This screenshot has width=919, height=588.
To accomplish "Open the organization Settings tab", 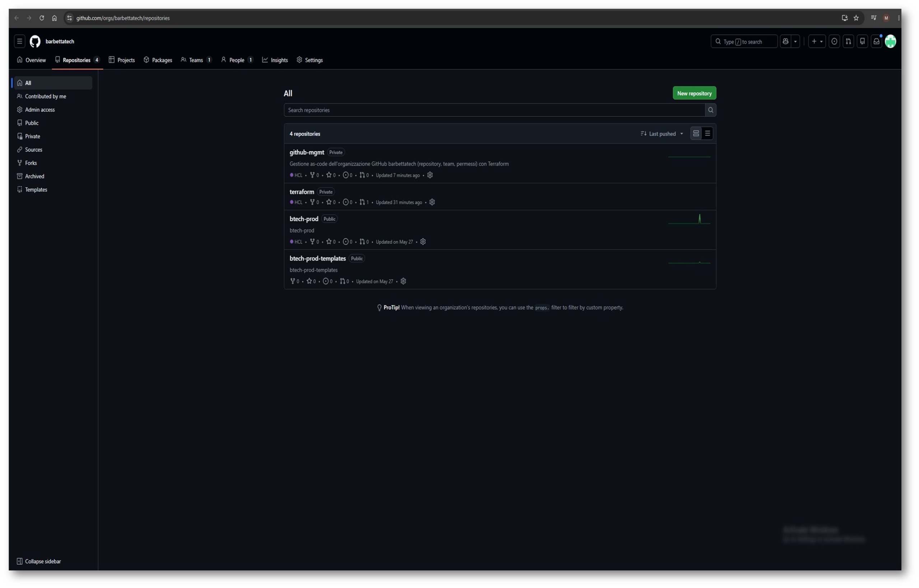I will (x=310, y=60).
